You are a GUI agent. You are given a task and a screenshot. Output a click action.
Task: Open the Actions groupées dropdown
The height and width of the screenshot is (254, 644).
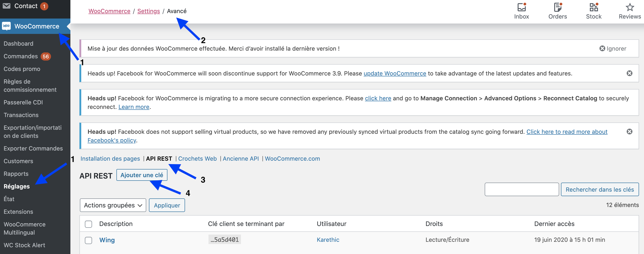(113, 205)
